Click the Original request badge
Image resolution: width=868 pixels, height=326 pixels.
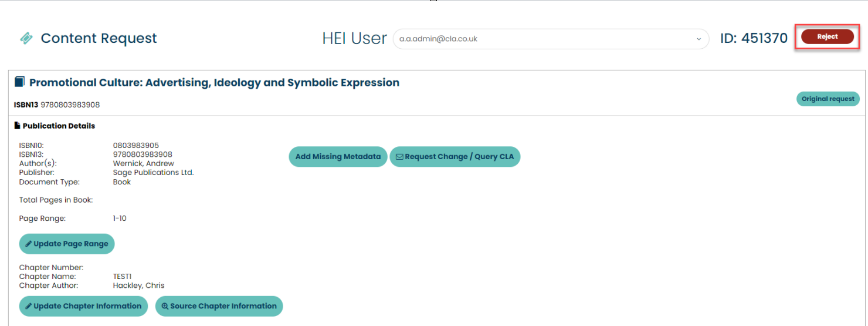click(828, 99)
